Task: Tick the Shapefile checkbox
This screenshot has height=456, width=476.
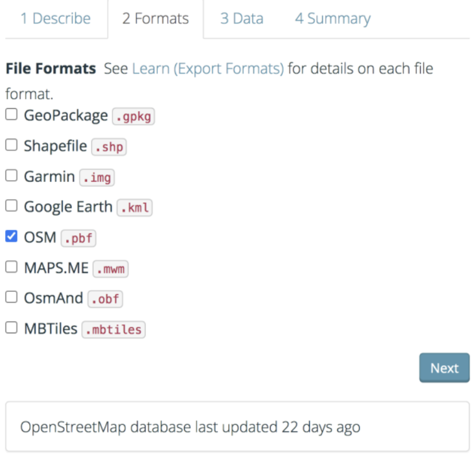Action: tap(12, 145)
